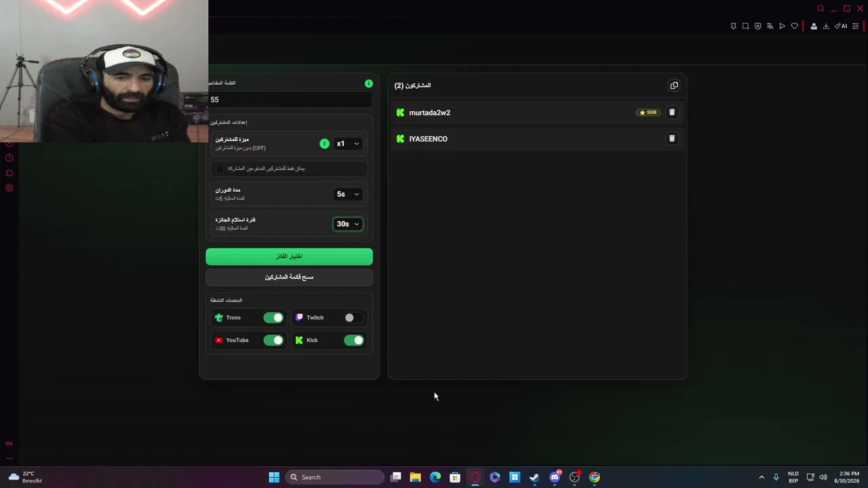Image resolution: width=868 pixels, height=488 pixels.
Task: Open Google Chrome from the taskbar
Action: pyautogui.click(x=595, y=477)
